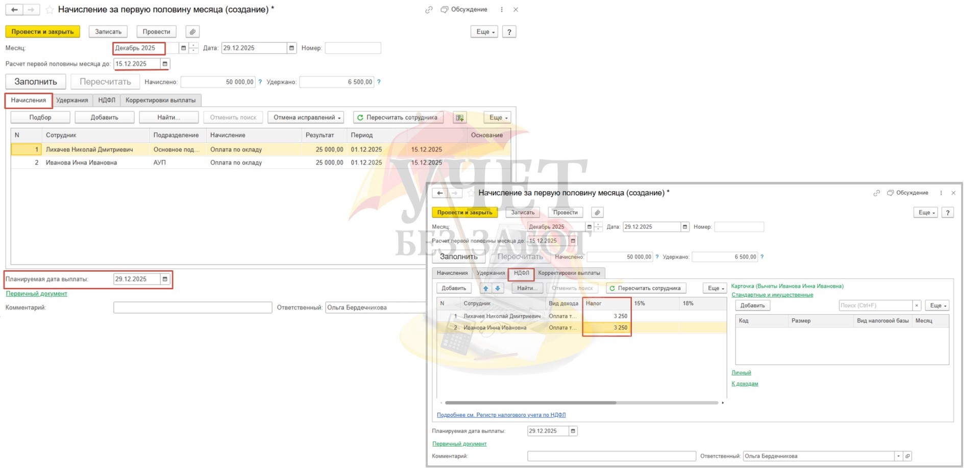The height and width of the screenshot is (468, 980).
Task: Switch to Удержания tab in the back window
Action: [72, 100]
